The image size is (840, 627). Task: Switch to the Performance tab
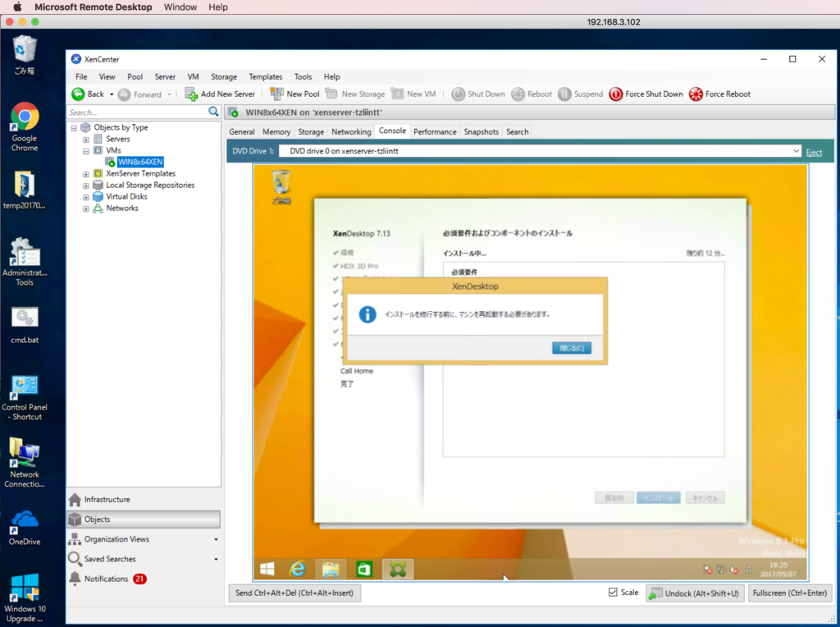pyautogui.click(x=435, y=132)
